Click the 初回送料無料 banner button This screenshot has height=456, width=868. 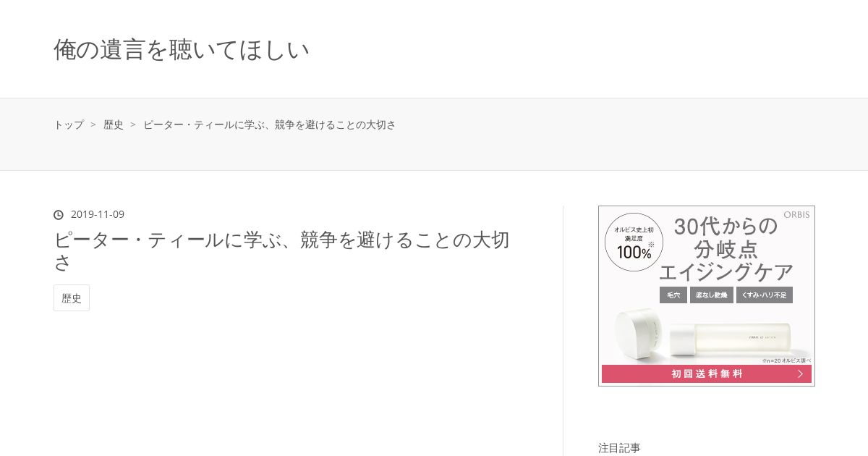[x=707, y=373]
